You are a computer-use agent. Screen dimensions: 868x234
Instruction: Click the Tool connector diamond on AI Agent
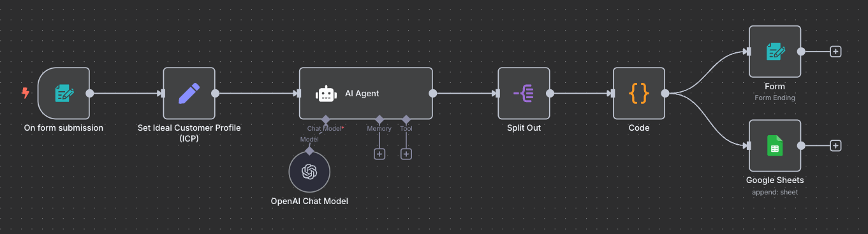point(406,119)
